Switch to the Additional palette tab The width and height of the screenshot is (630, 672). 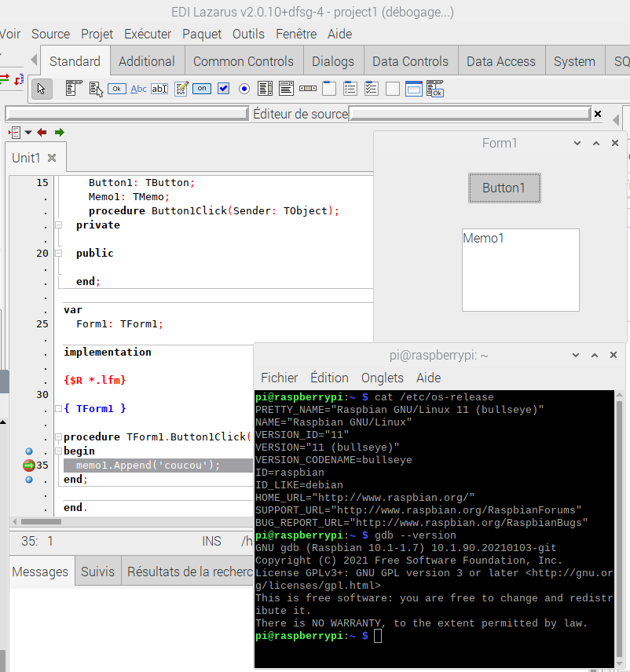[x=147, y=61]
